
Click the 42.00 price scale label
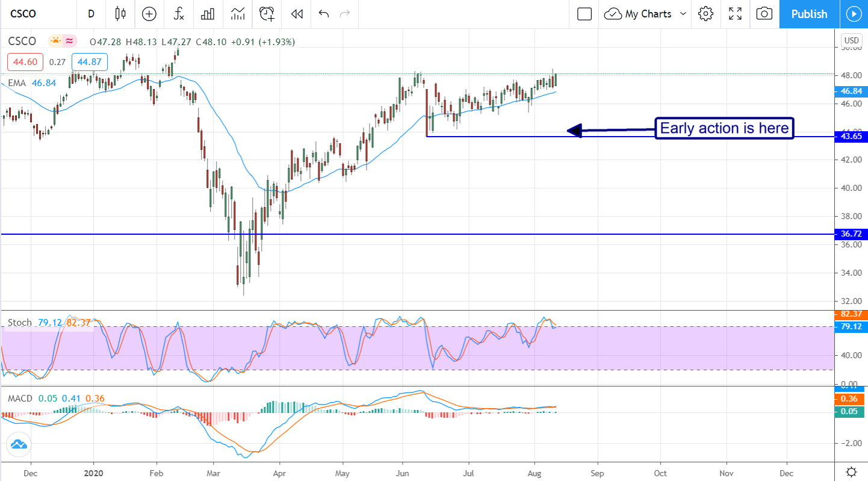pos(851,160)
